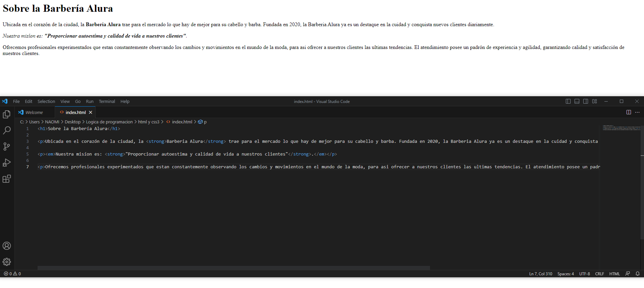Screen dimensions: 644x288
Task: Expand the index.html breadcrumb segment
Action: (x=179, y=122)
